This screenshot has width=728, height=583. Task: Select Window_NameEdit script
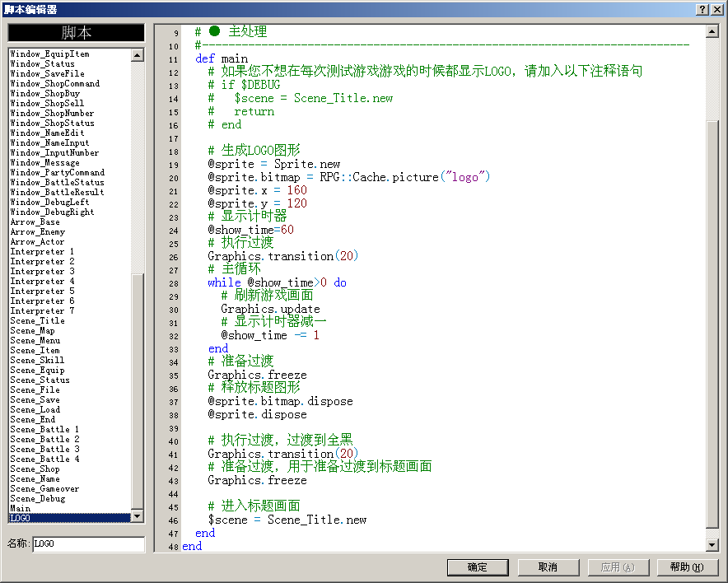click(x=70, y=133)
